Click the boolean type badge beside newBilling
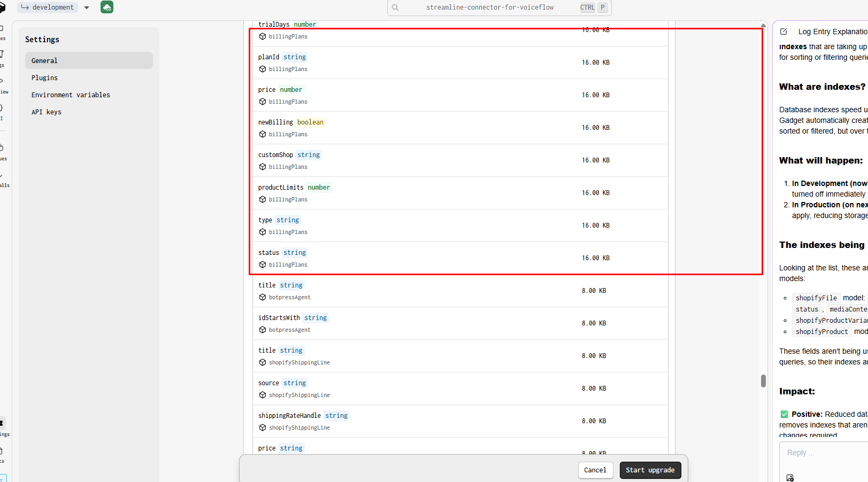 310,122
